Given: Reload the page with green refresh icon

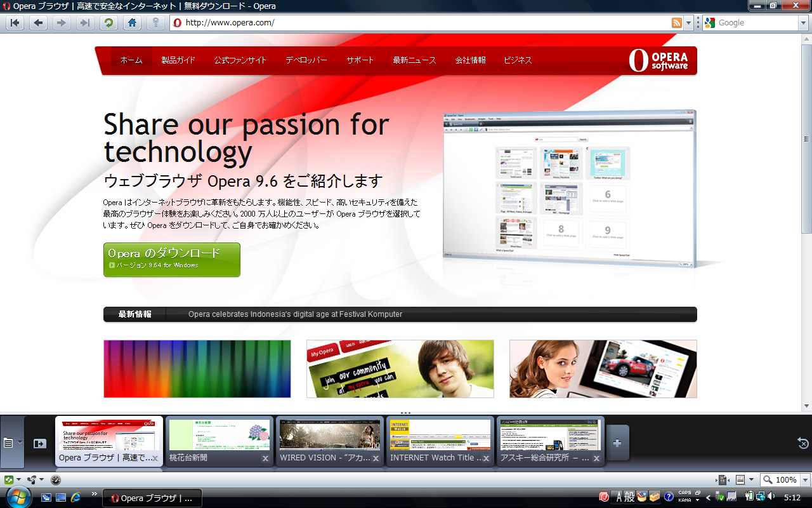Looking at the screenshot, I should point(108,23).
